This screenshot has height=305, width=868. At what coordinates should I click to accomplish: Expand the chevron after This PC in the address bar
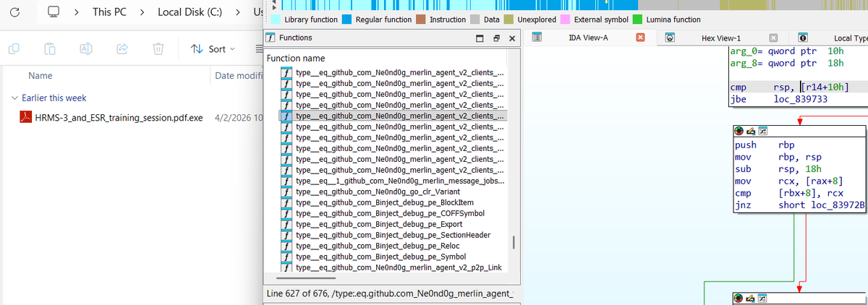coord(142,12)
